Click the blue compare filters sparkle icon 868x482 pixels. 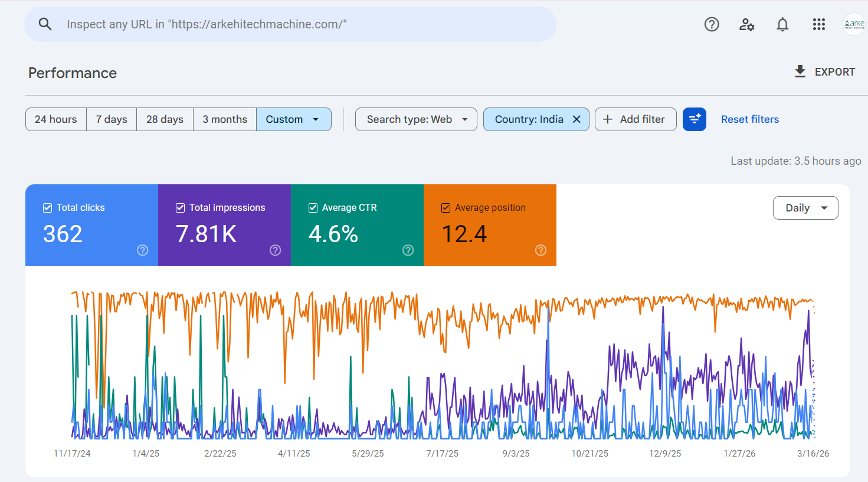(x=694, y=119)
